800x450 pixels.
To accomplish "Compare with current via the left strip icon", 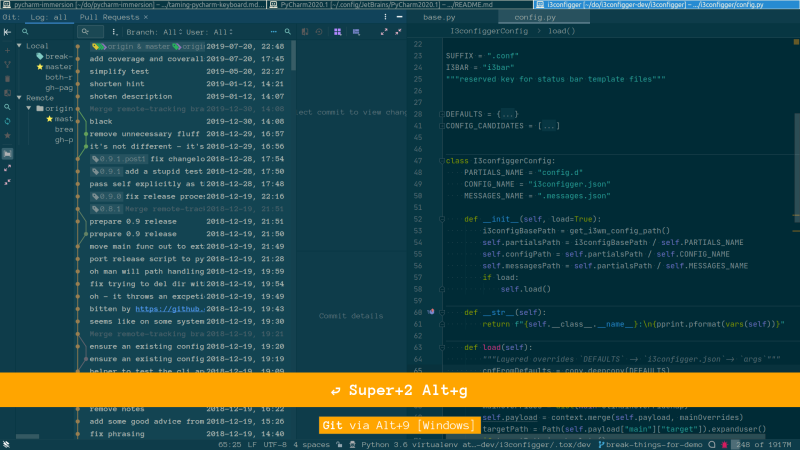I will click(x=7, y=93).
